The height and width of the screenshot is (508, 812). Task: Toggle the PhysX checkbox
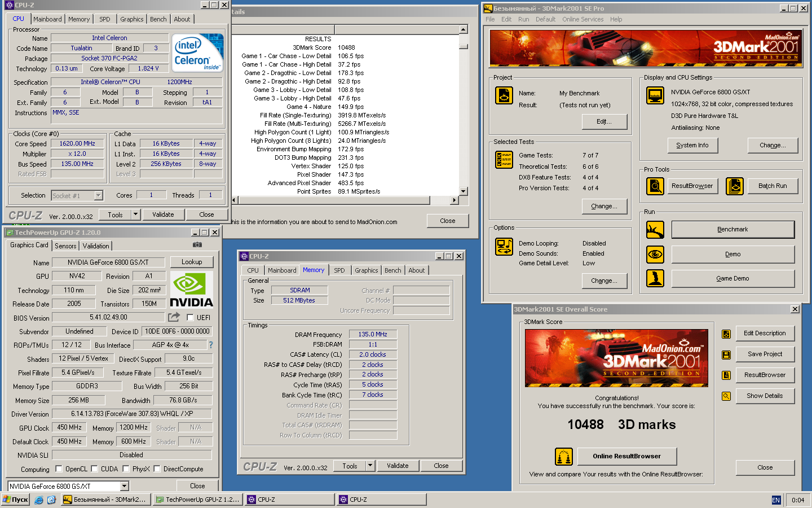[126, 468]
